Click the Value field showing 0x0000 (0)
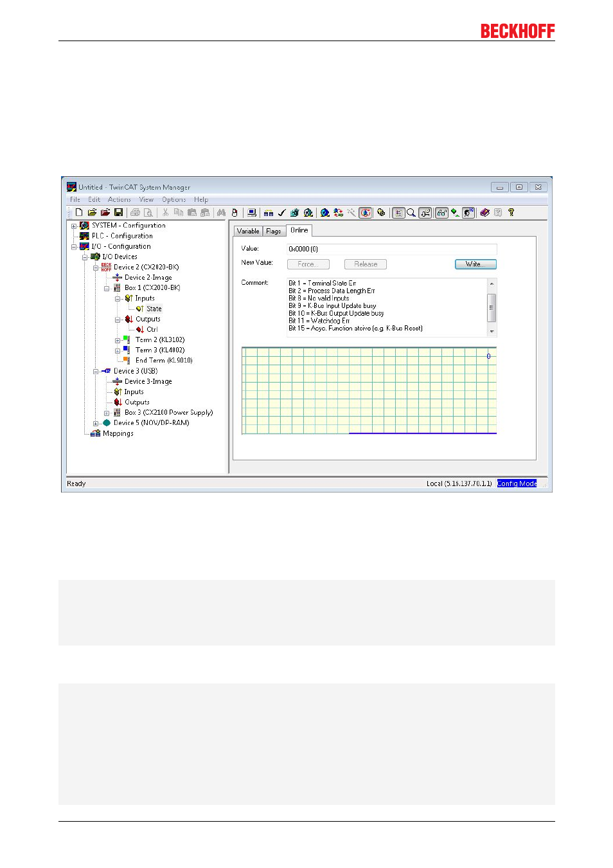 391,249
